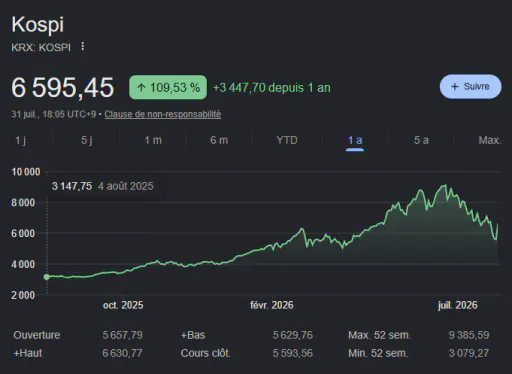This screenshot has height=374, width=512.
Task: Click the 10 000 y-axis label
Action: pyautogui.click(x=26, y=172)
